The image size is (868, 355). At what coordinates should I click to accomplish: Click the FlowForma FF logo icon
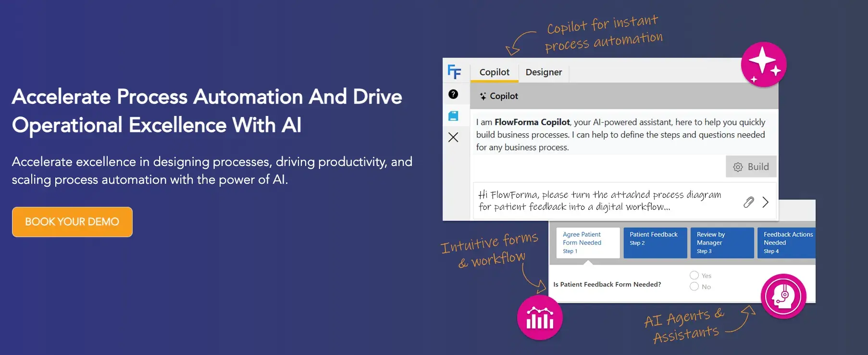pos(454,72)
